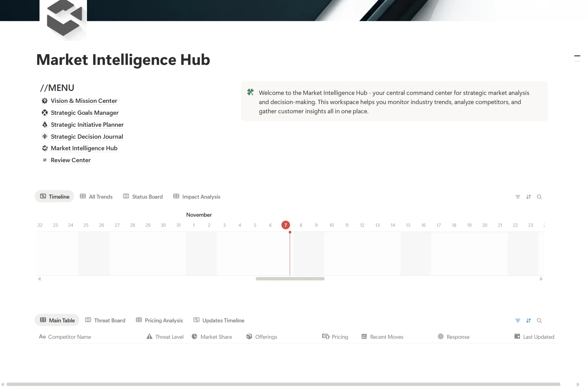Open the Pricing Analysis view
Screen dimensions: 588x392
pyautogui.click(x=159, y=320)
